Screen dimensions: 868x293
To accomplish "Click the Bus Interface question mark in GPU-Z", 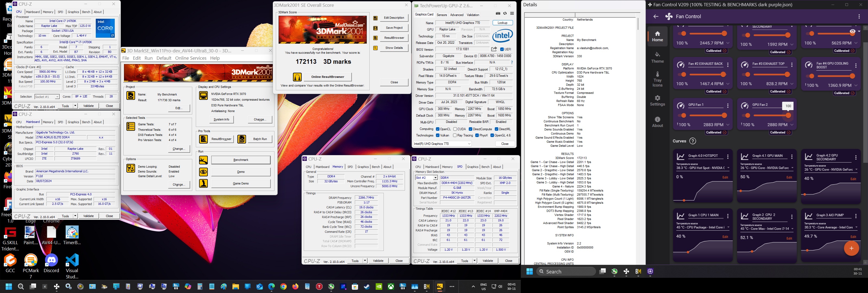I will click(512, 62).
